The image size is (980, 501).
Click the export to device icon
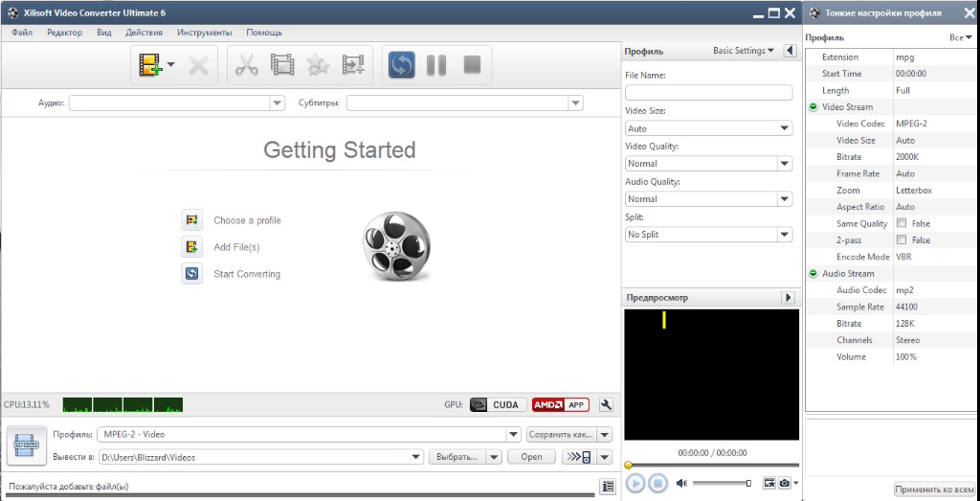click(579, 457)
